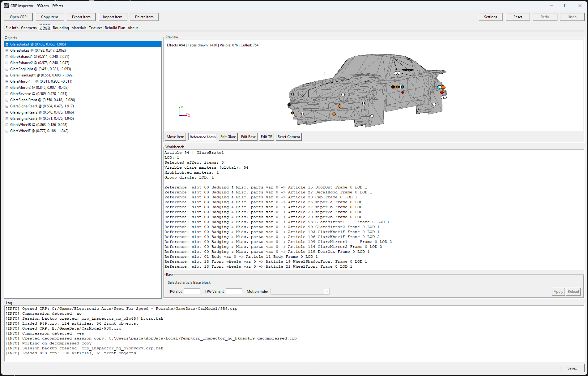Reset the camera view
The image size is (588, 376).
click(x=288, y=137)
